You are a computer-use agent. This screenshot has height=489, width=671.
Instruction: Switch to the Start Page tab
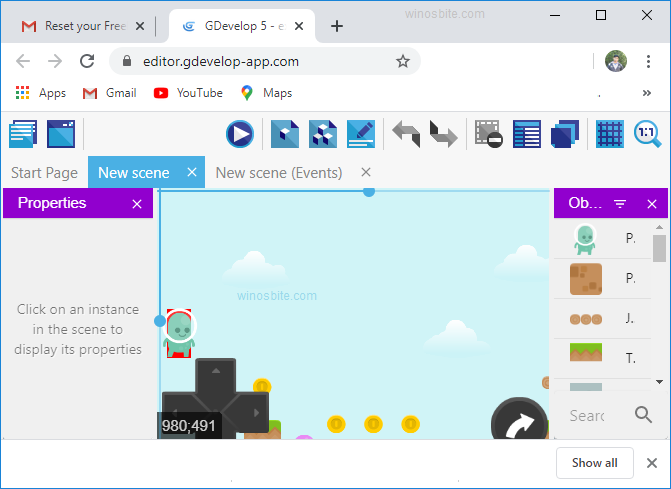[x=44, y=173]
